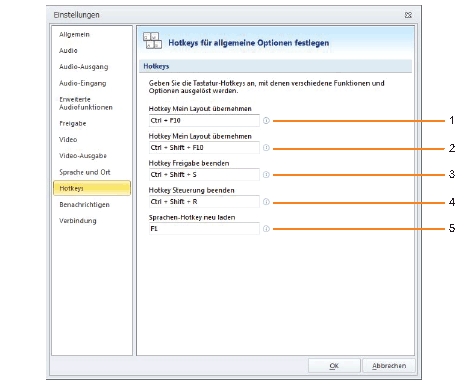Focus the Sprachen-Hotkey F1 input field

[204, 229]
